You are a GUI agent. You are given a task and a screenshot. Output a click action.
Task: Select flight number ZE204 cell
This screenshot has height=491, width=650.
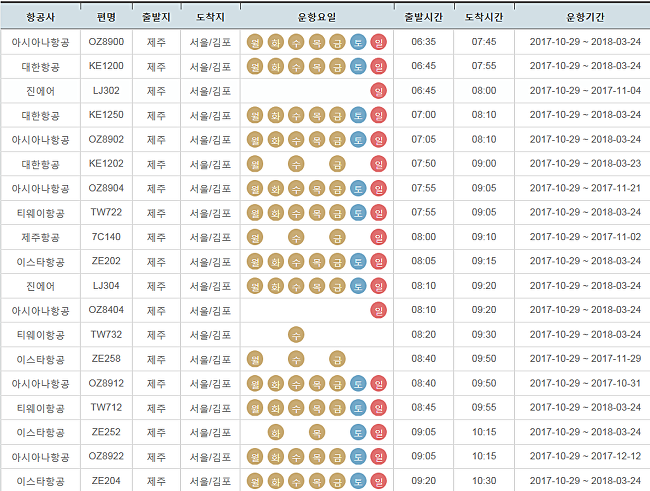coord(106,481)
